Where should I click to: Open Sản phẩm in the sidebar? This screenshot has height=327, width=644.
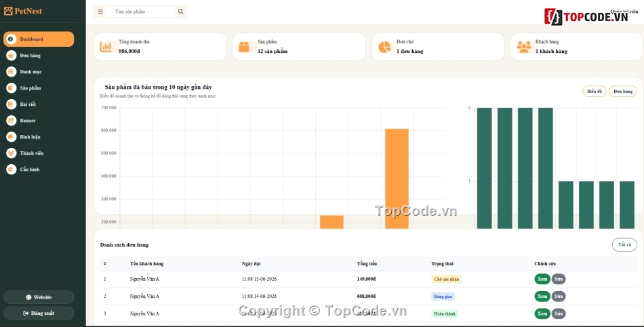39,88
